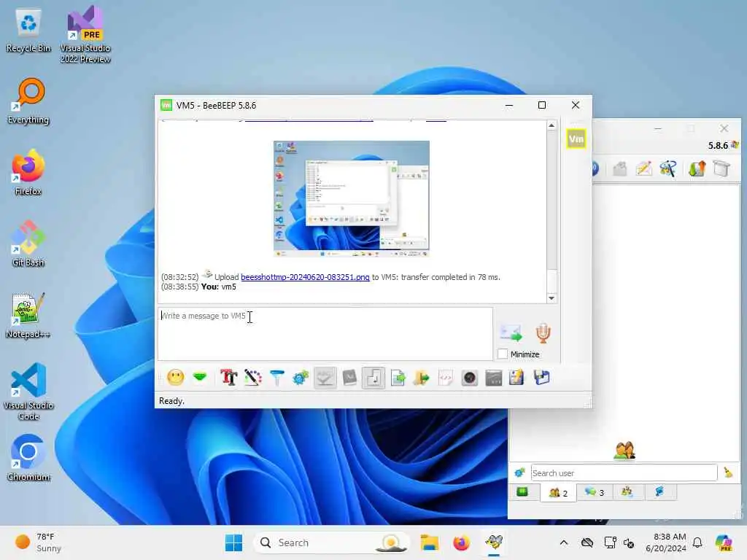Open the beesshottmp-20240620-083251.png link
Screen dimensions: 747x560
click(305, 277)
